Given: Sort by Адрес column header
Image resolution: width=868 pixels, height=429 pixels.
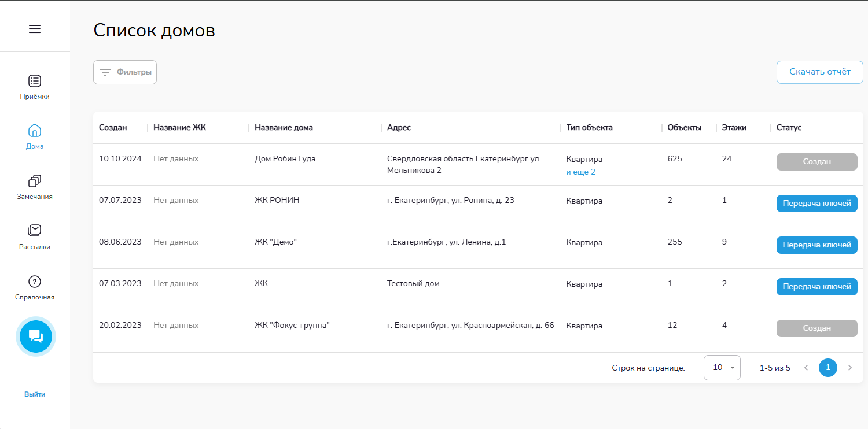Looking at the screenshot, I should point(399,128).
